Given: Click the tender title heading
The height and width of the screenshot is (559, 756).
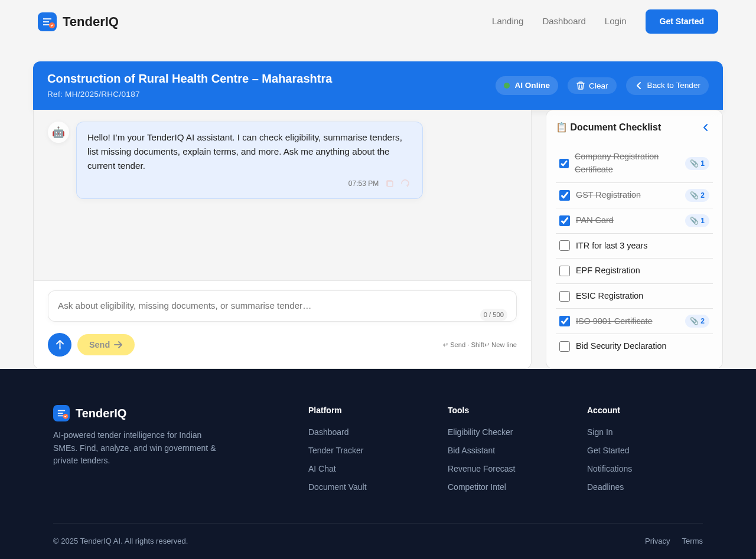Looking at the screenshot, I should click(x=190, y=79).
